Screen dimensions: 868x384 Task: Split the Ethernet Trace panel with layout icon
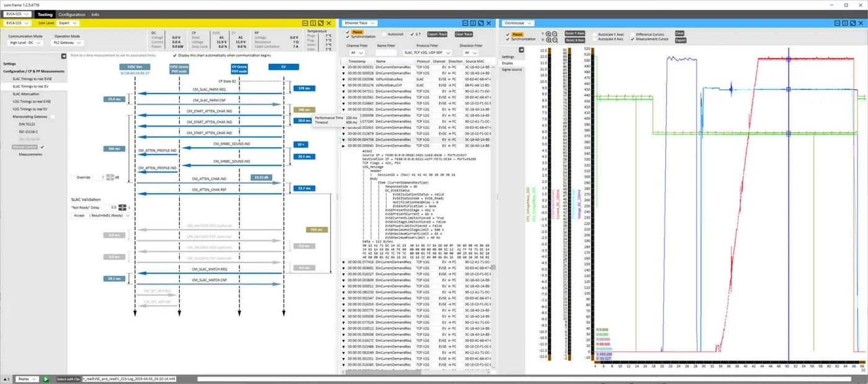point(473,23)
